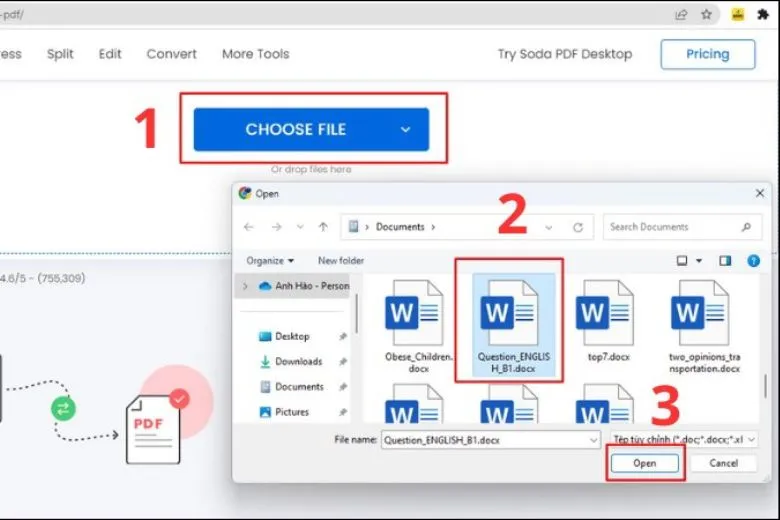Screen dimensions: 780x520
Task: Click the Open button in dialog
Action: click(x=645, y=463)
